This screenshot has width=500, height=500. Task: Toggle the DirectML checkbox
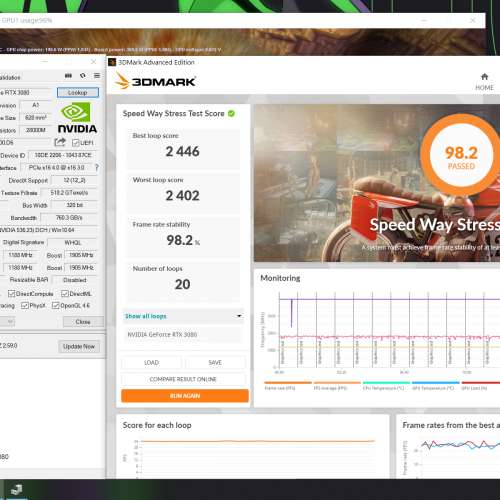click(x=65, y=294)
